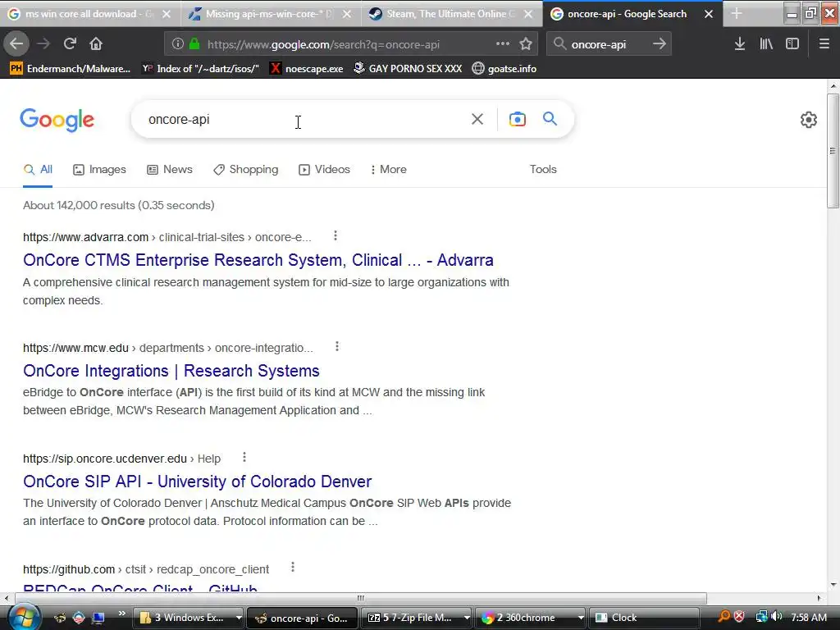Expand the 7-Zip File Manager taskbar group arrow
This screenshot has width=840, height=630.
point(467,618)
